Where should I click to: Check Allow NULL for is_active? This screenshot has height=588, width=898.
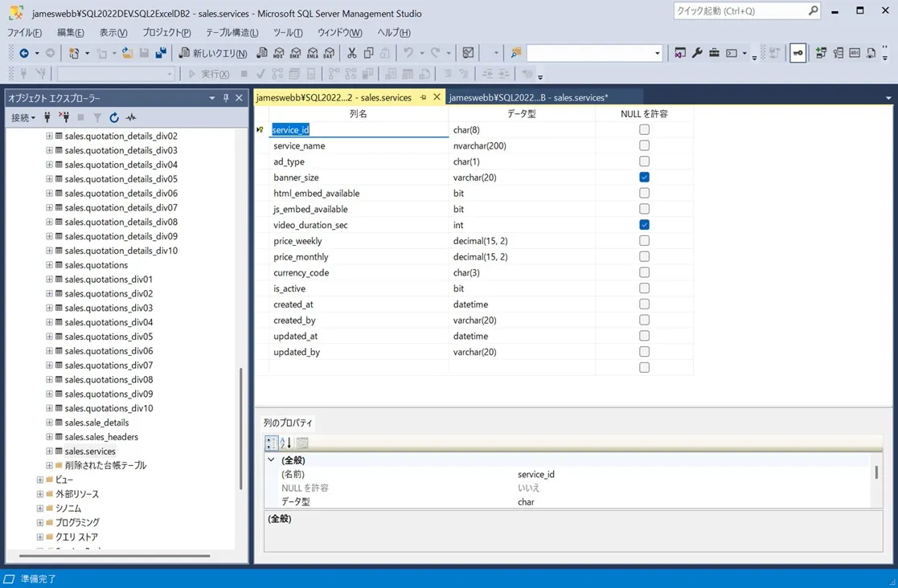coord(644,288)
